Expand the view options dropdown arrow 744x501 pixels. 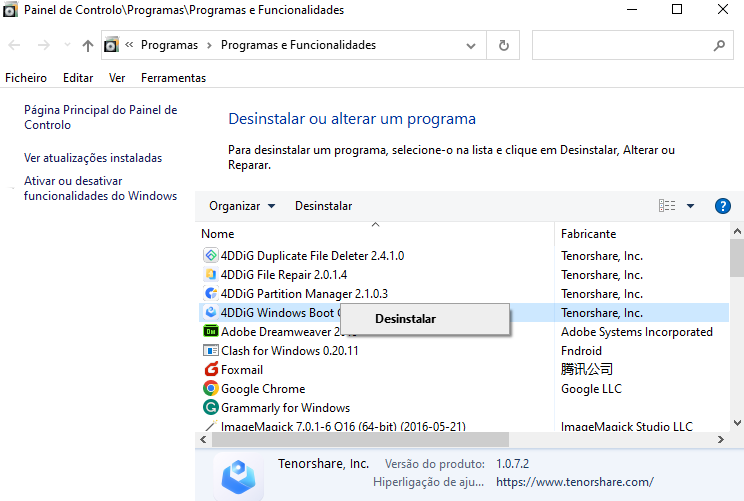[690, 206]
